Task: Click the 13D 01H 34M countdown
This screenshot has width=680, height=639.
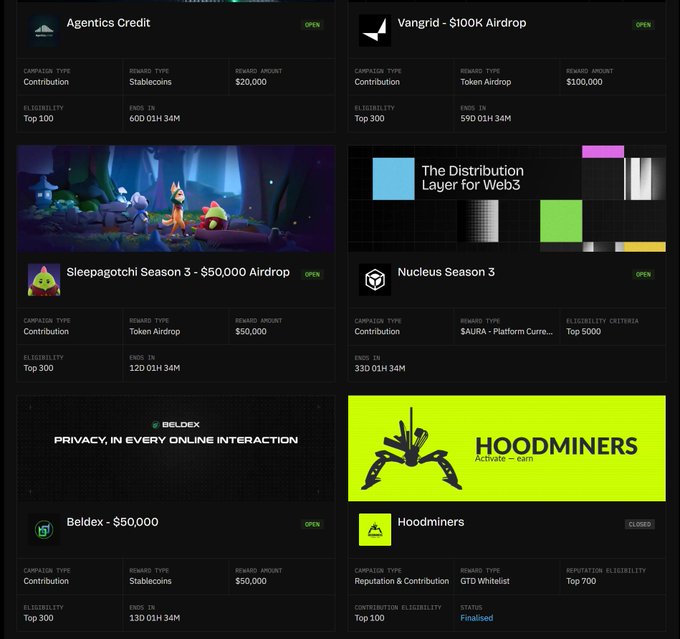Action: [x=154, y=618]
